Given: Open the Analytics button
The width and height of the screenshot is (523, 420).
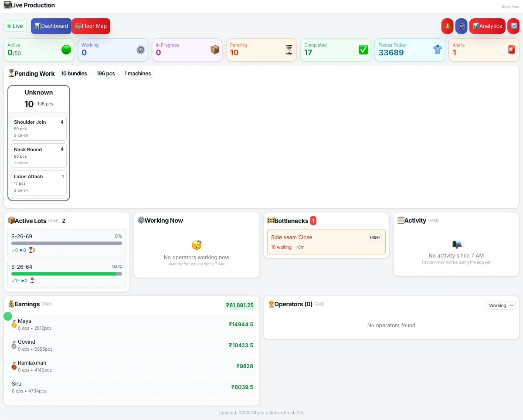Looking at the screenshot, I should point(487,26).
